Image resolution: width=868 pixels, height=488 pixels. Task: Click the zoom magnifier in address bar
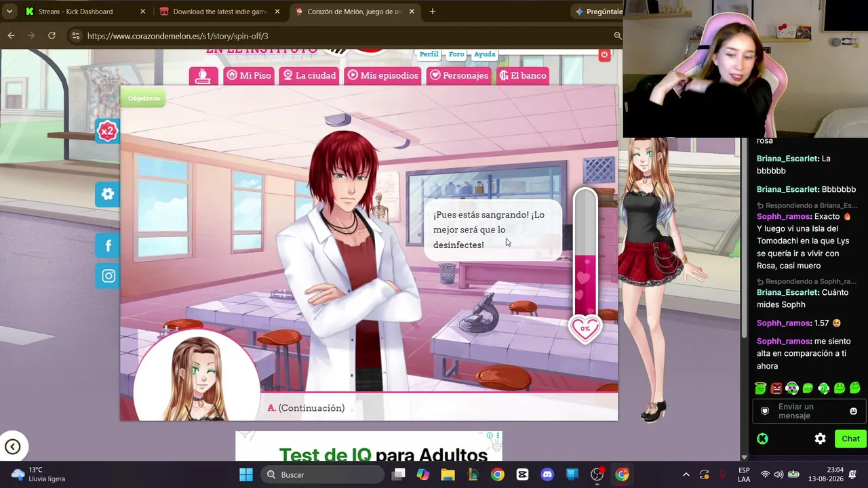[618, 36]
